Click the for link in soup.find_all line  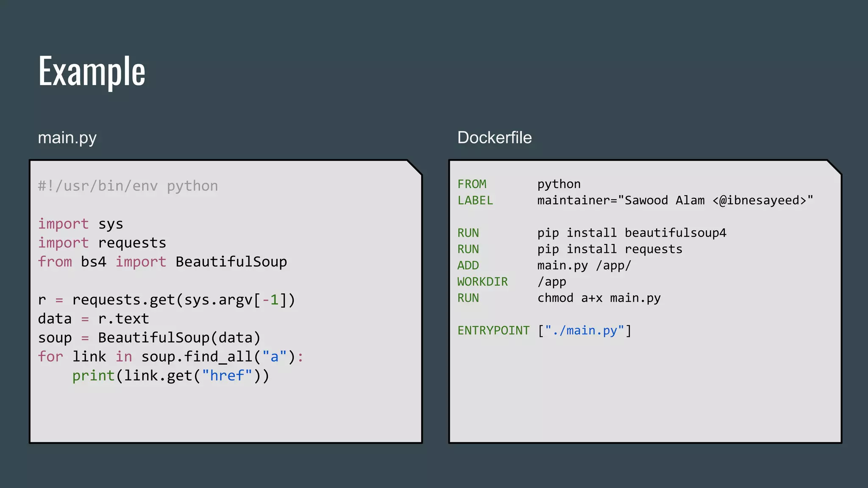pyautogui.click(x=171, y=357)
